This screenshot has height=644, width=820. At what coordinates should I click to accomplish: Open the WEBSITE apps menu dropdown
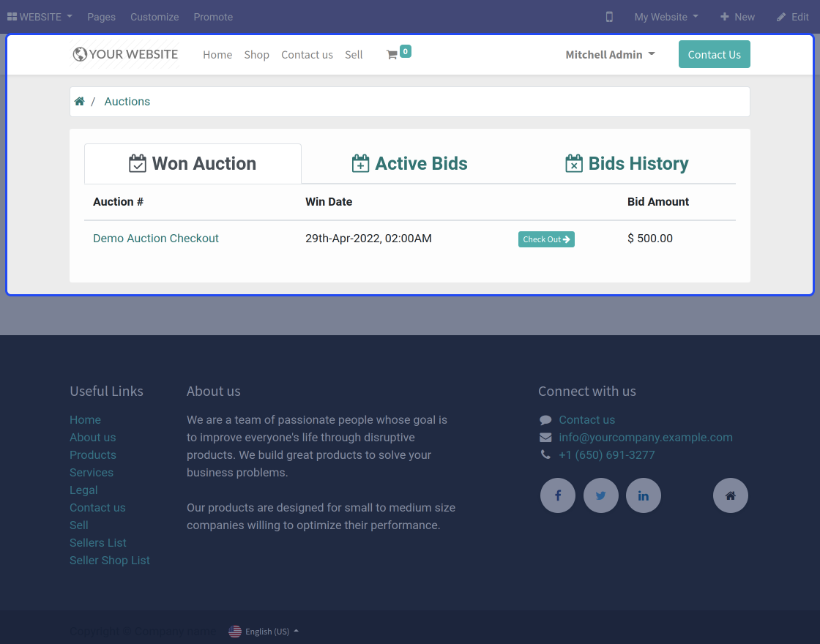[x=40, y=17]
